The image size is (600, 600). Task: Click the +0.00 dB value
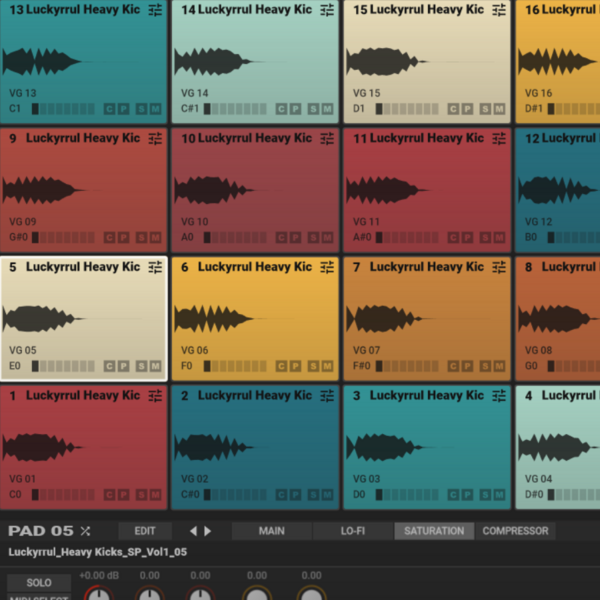coord(99,576)
